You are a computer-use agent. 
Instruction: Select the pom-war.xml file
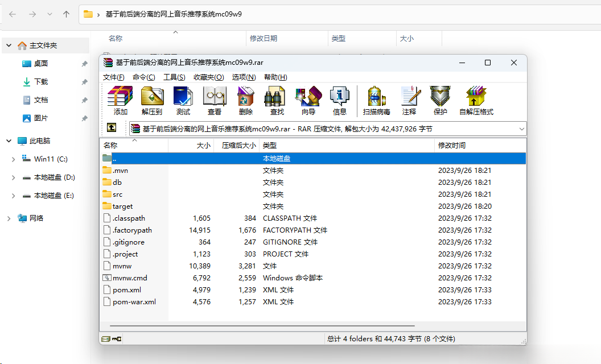[313, 302]
